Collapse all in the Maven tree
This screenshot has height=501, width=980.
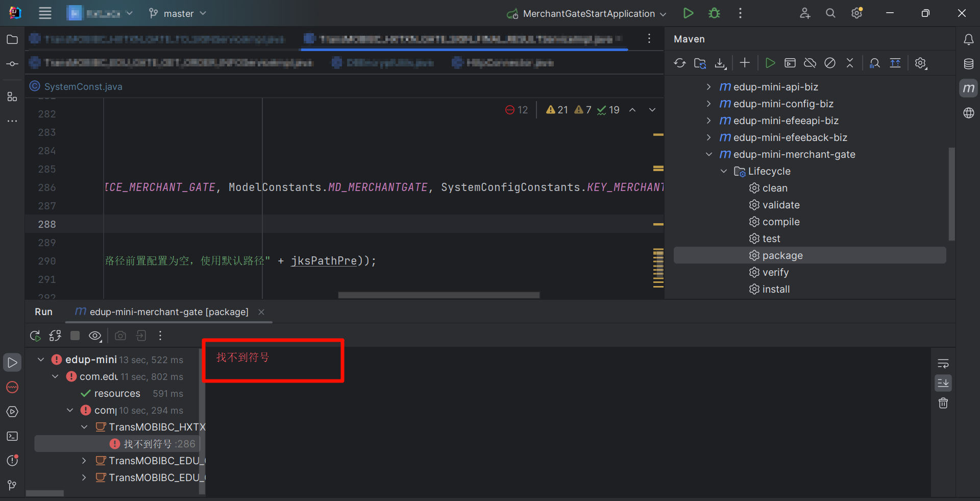pos(850,63)
